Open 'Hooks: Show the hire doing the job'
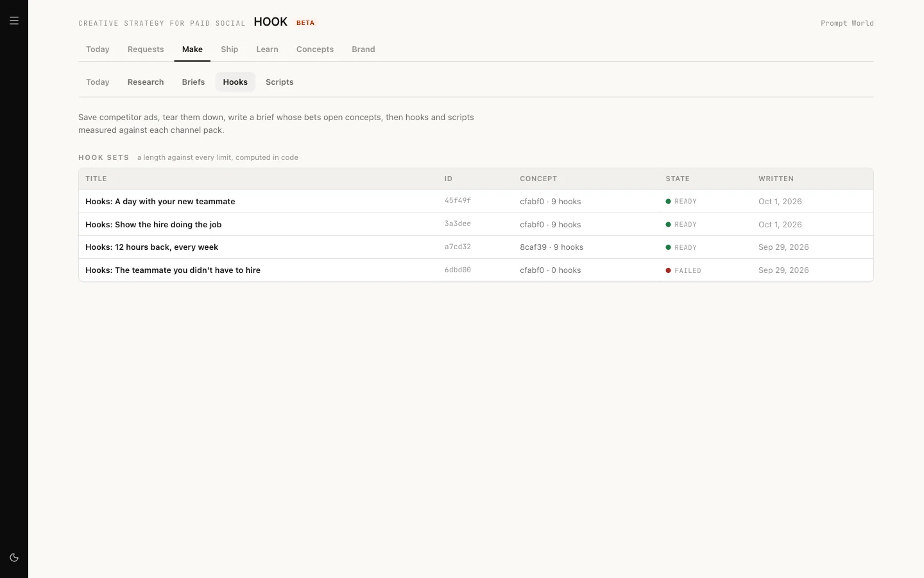The image size is (924, 578). pyautogui.click(x=153, y=225)
